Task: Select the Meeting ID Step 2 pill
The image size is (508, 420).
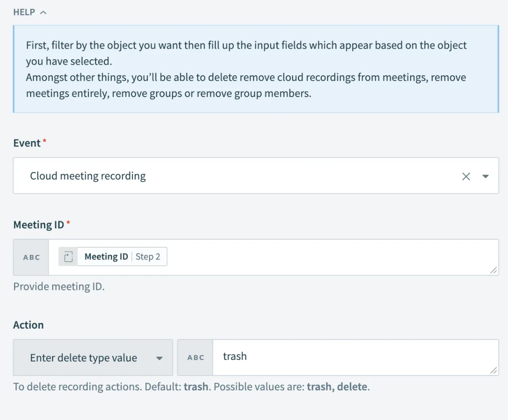Action: tap(122, 257)
